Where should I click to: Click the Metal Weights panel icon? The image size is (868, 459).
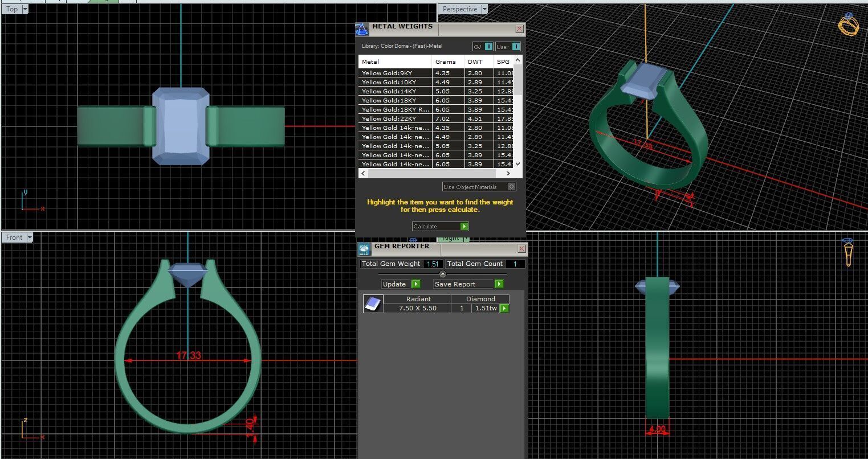(x=362, y=30)
